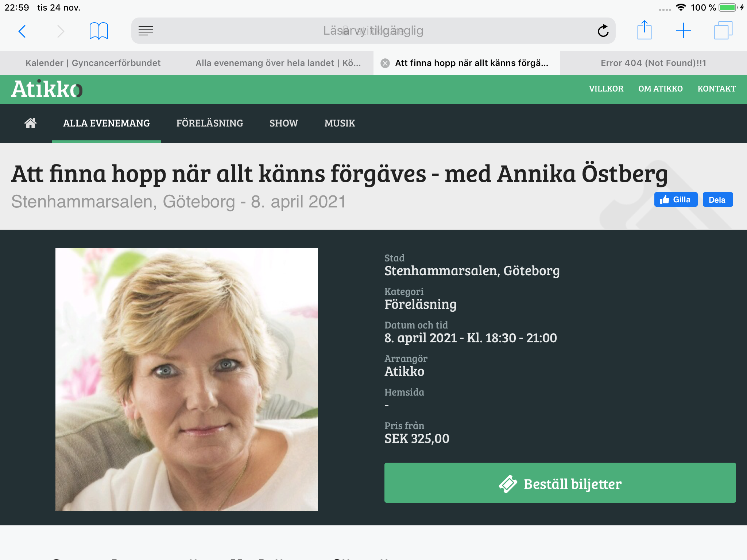Click the Gilla like button
Viewport: 747px width, 560px height.
pos(676,199)
